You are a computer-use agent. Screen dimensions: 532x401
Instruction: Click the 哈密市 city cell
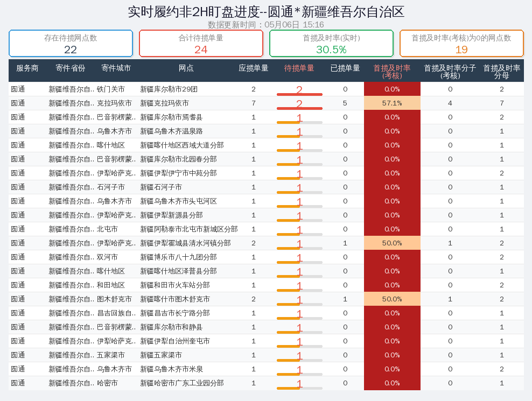[x=107, y=383]
